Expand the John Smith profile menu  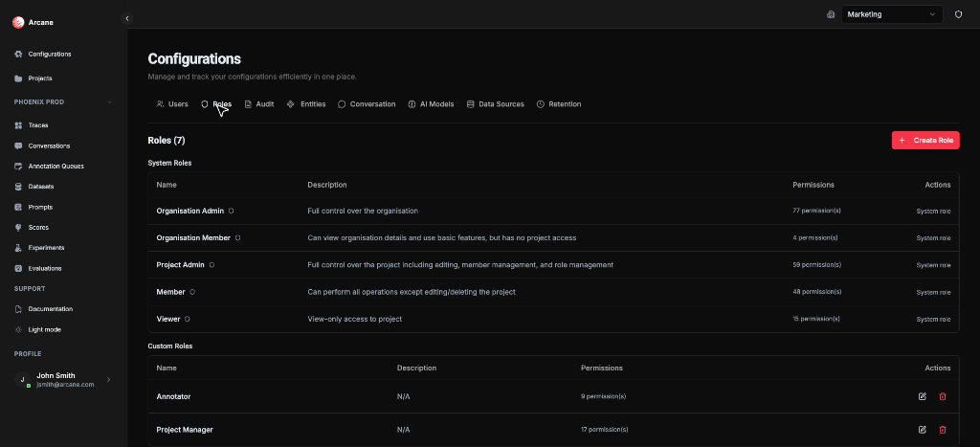pyautogui.click(x=108, y=380)
